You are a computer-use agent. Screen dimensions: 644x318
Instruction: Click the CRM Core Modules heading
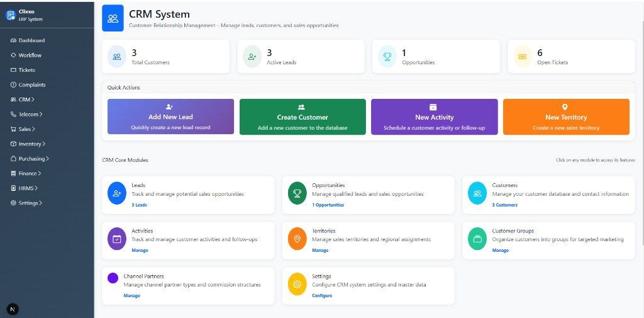(125, 160)
